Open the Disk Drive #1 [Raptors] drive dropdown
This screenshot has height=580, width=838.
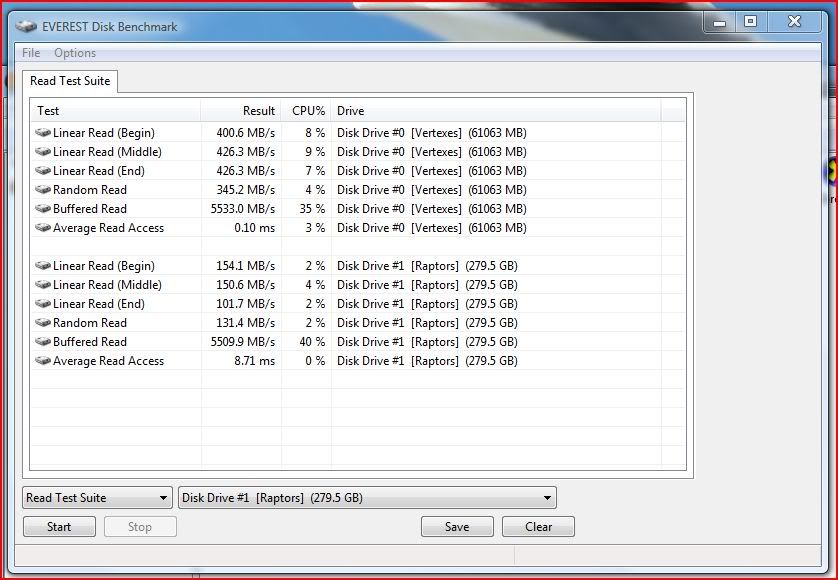click(367, 498)
